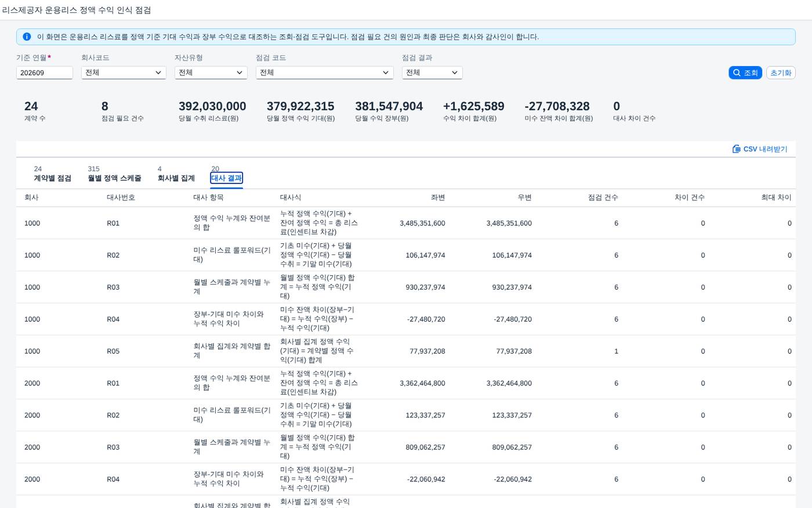
Task: Click the magnifier icon on 조회 button
Action: click(x=737, y=73)
